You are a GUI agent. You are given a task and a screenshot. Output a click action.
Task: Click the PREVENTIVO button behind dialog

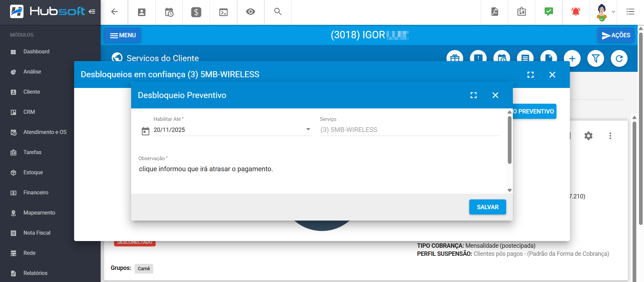point(535,111)
